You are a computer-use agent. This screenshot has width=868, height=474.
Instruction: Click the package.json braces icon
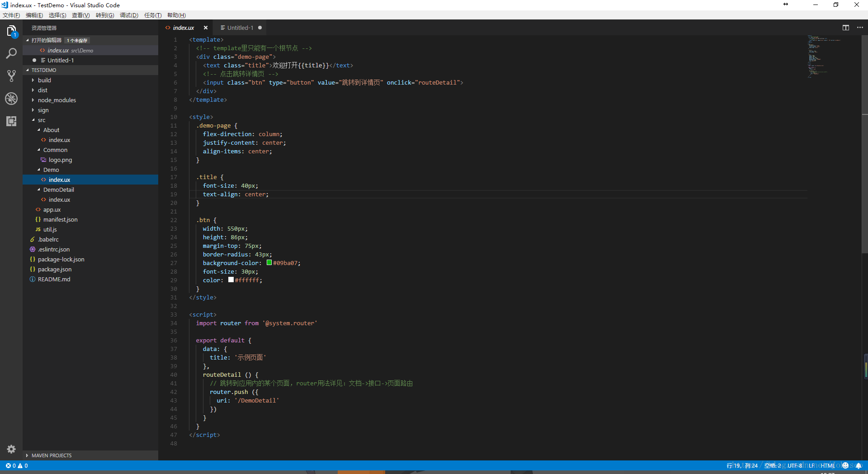coord(33,269)
